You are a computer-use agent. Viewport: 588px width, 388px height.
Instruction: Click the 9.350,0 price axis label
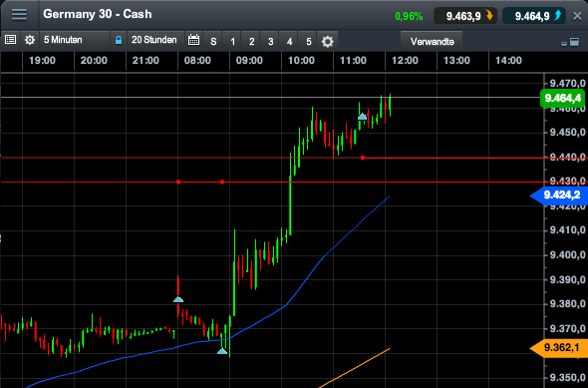[567, 378]
